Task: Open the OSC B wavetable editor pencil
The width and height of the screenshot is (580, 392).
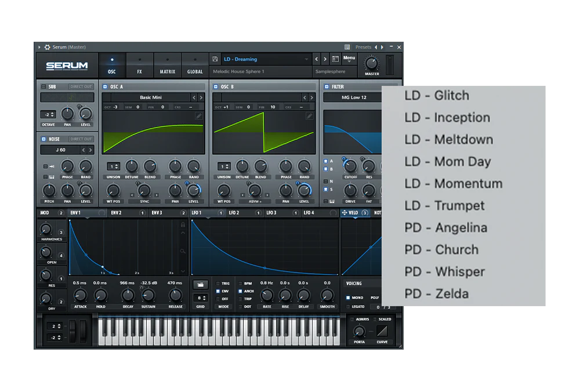Action: coord(309,116)
